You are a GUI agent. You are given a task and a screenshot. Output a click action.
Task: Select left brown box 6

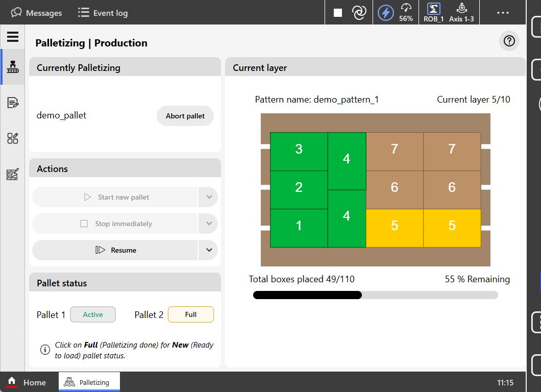click(395, 190)
